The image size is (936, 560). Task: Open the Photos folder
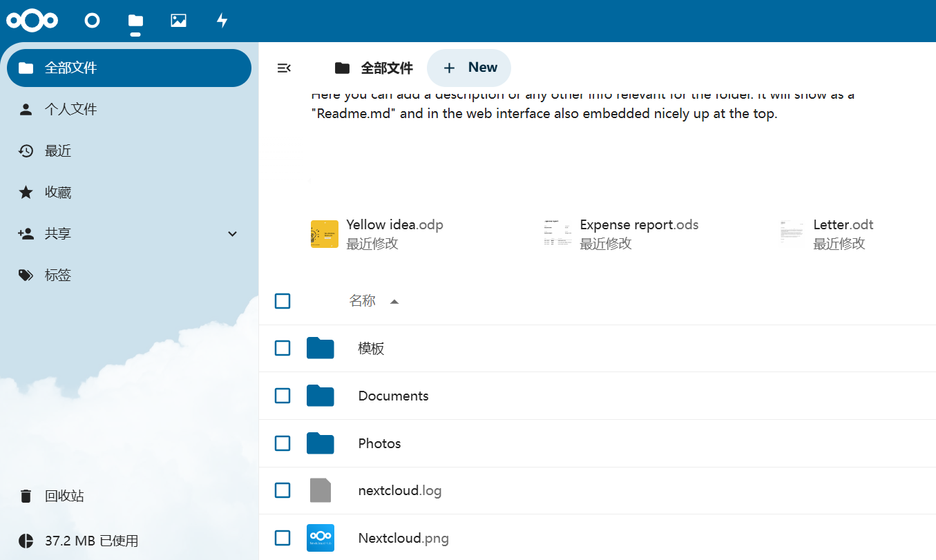[379, 443]
